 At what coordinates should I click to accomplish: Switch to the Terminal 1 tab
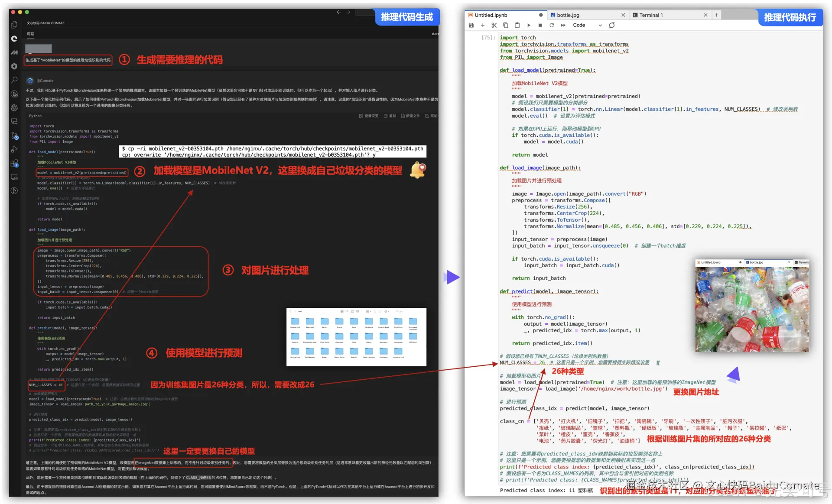click(x=651, y=15)
